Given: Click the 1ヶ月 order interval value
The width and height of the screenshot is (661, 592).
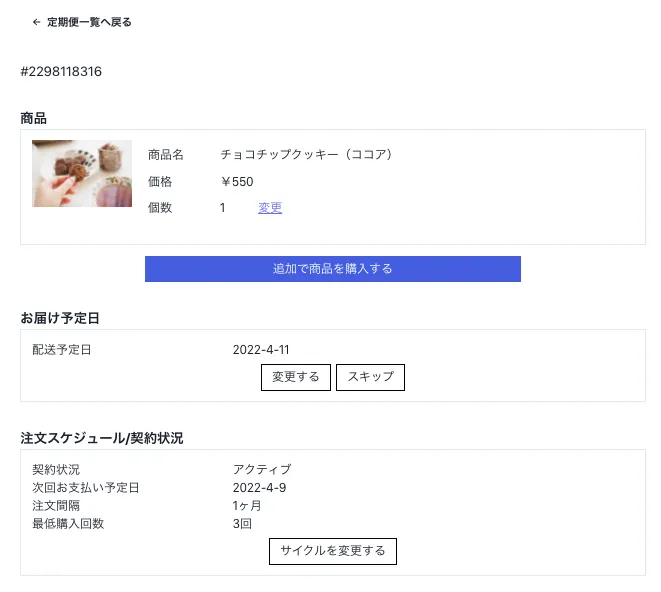Looking at the screenshot, I should click(x=247, y=505).
